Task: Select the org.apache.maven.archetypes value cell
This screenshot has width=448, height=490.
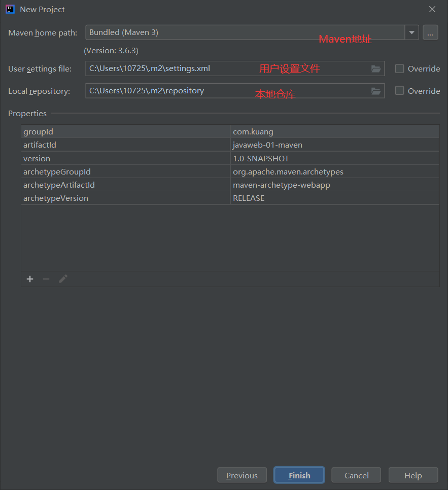Action: 334,171
